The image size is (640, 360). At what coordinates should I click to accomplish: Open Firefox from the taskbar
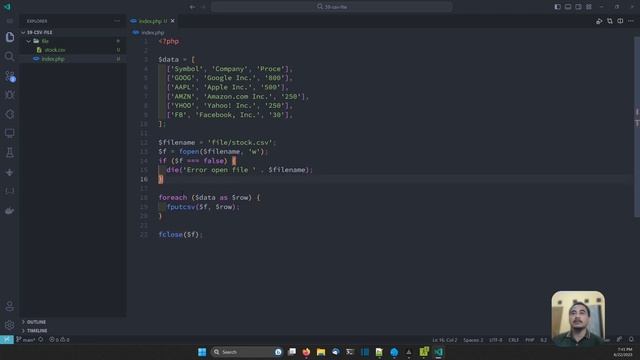306,352
